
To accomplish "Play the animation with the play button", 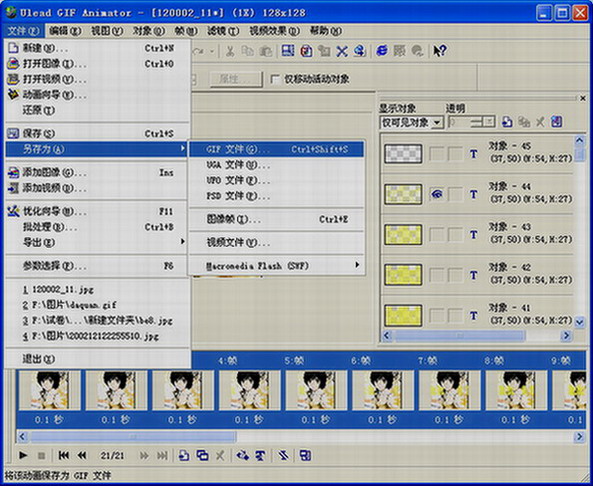I will point(23,455).
